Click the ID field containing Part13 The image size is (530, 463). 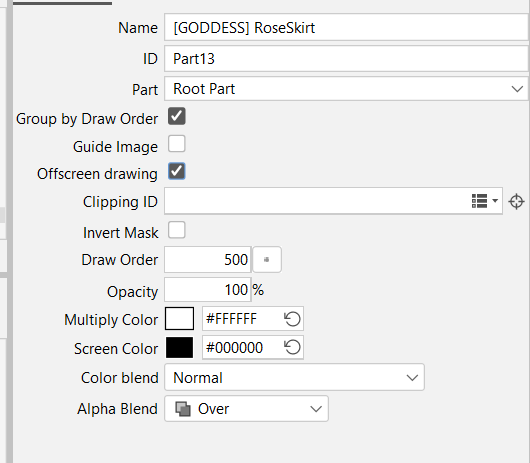[x=346, y=59]
